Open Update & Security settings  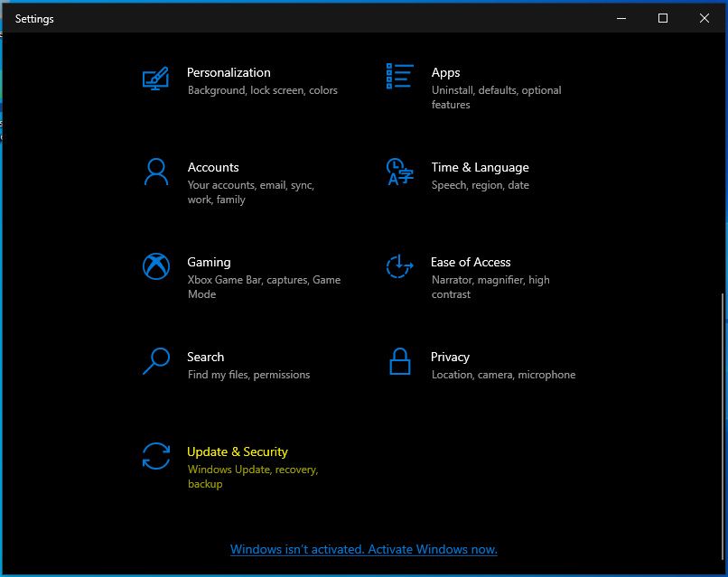click(238, 451)
